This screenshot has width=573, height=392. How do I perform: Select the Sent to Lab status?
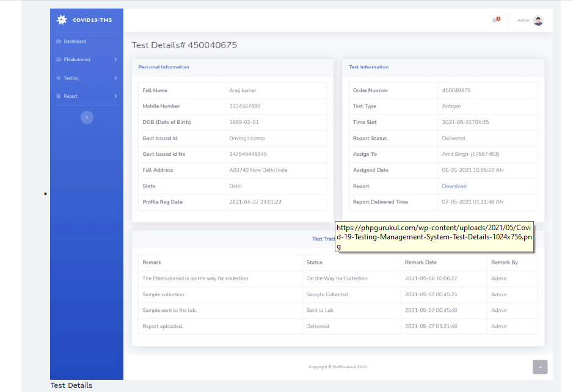tap(319, 310)
